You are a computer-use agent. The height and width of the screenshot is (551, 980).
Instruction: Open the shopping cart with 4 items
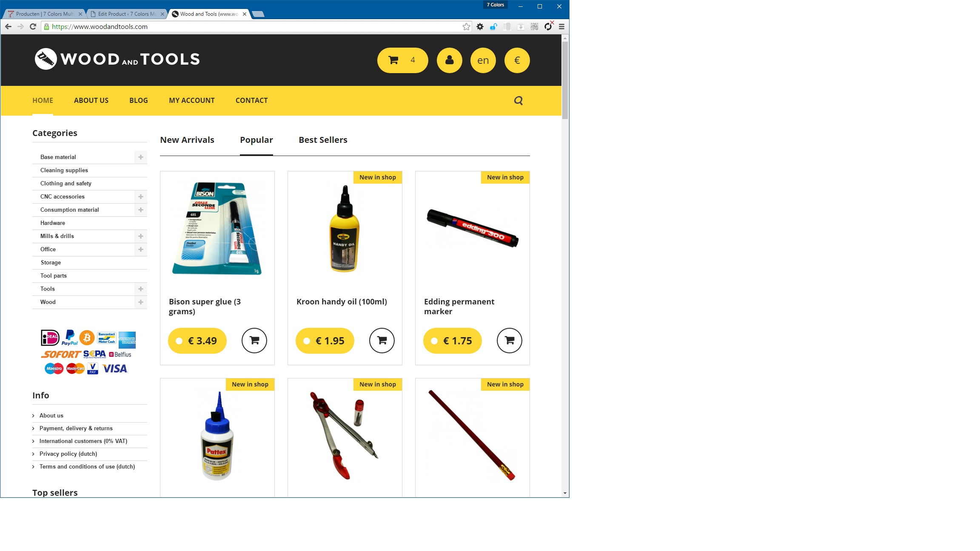(x=402, y=60)
